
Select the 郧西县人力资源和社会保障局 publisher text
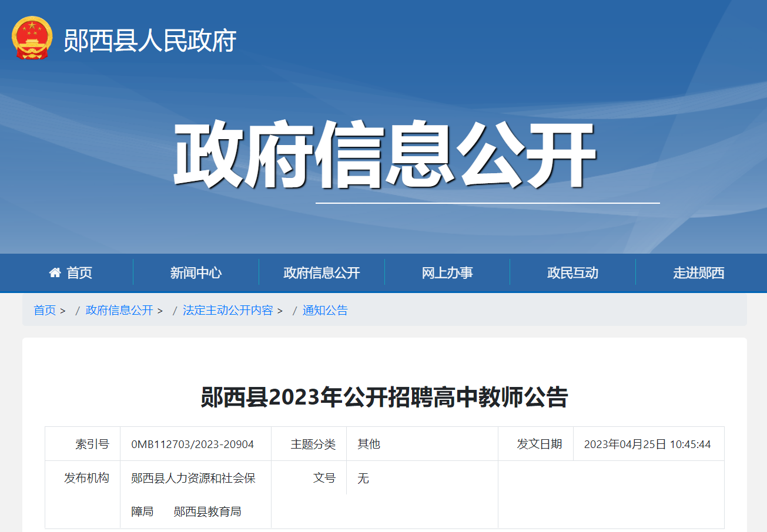point(193,494)
